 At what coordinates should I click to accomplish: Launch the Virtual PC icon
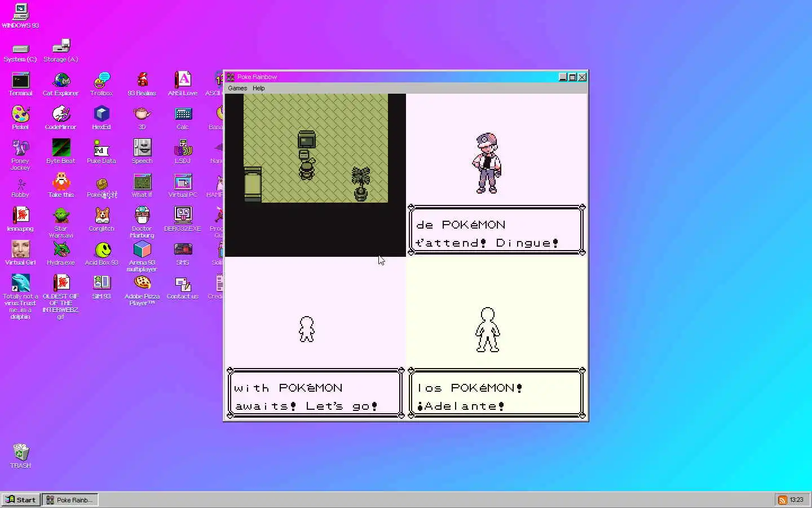(183, 186)
